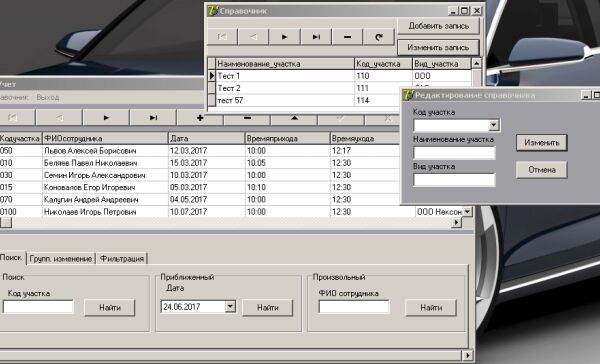This screenshot has height=364, width=600.
Task: Switch to Групп. изменение tab
Action: (61, 259)
